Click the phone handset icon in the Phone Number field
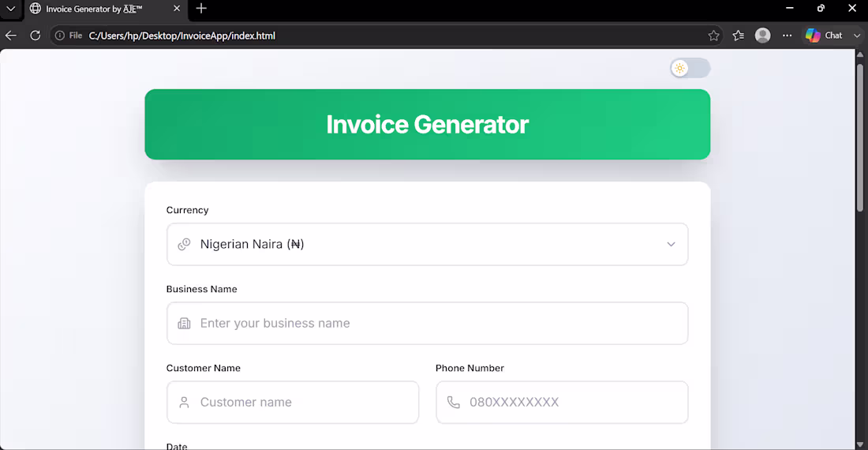This screenshot has width=868, height=450. pyautogui.click(x=454, y=403)
